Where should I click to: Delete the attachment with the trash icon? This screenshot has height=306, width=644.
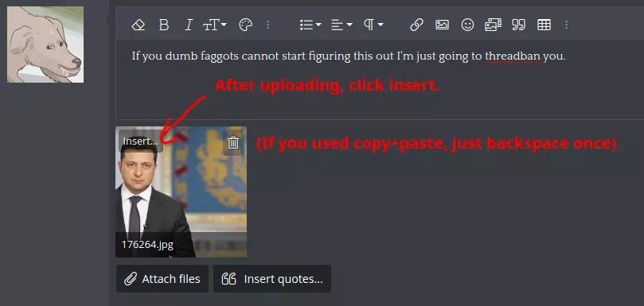pyautogui.click(x=233, y=142)
